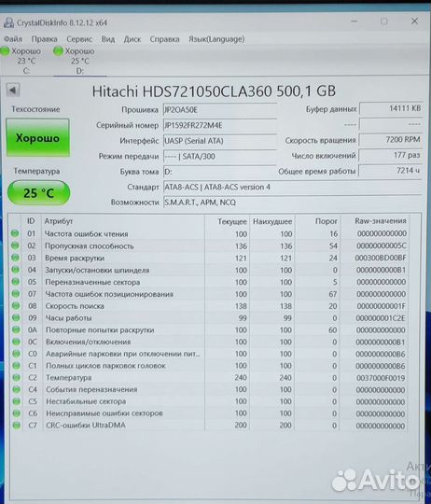The width and height of the screenshot is (431, 504).
Task: Click status circle of Часы работы
Action: [x=16, y=317]
